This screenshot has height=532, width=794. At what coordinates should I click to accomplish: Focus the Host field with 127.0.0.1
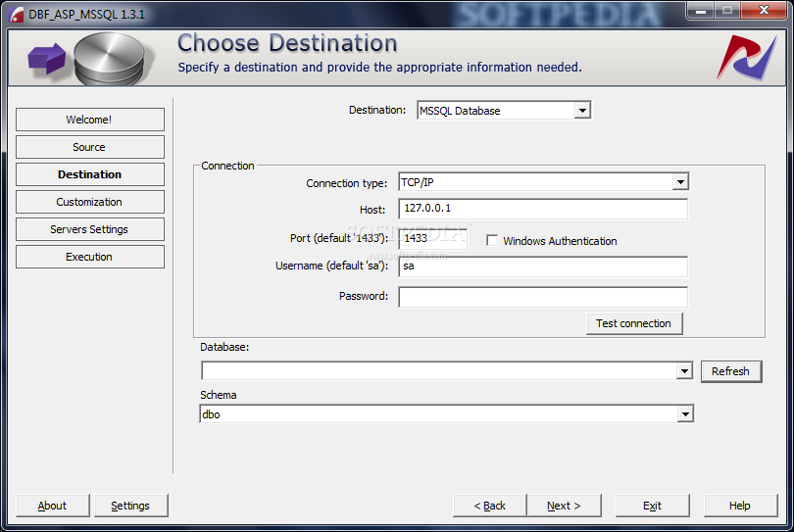pos(543,209)
